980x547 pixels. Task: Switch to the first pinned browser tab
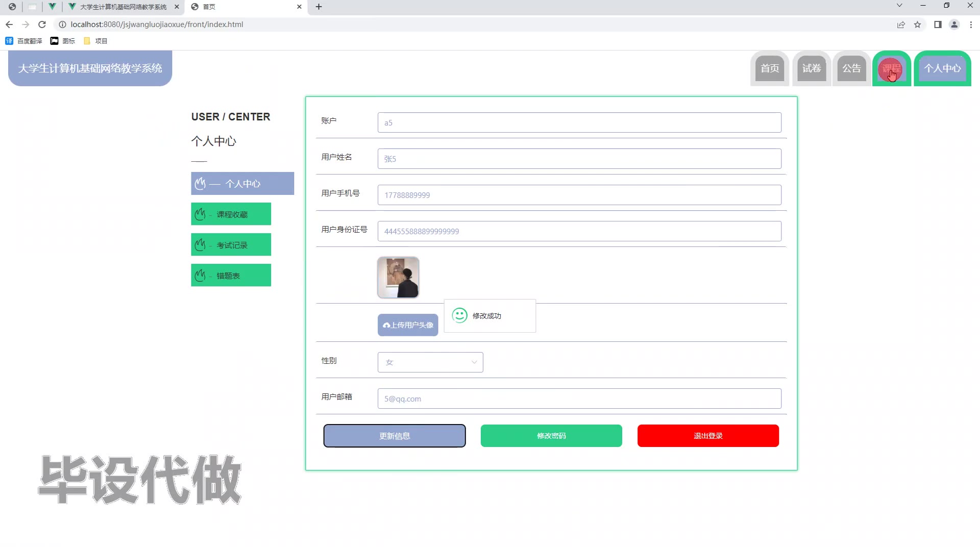12,7
